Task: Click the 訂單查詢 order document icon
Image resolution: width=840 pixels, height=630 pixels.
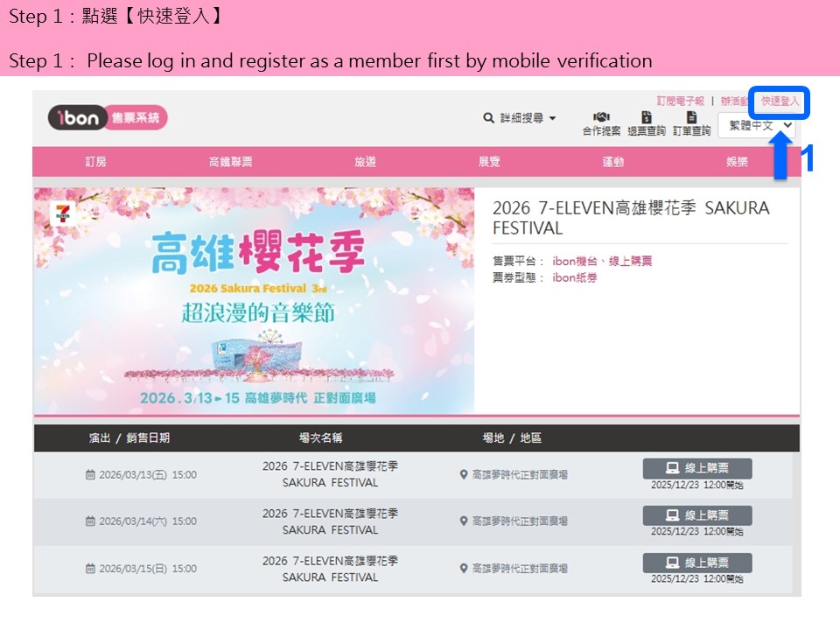Action: [x=691, y=117]
